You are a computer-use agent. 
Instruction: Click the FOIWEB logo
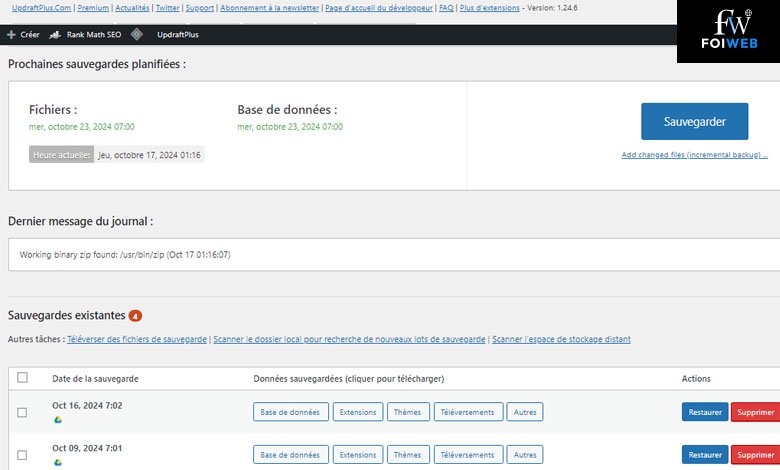tap(729, 31)
